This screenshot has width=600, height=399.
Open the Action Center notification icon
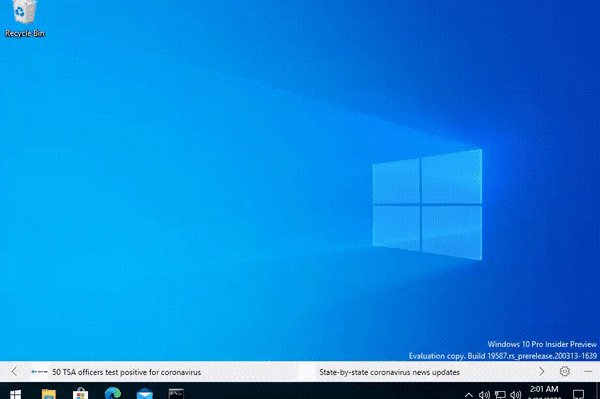578,394
